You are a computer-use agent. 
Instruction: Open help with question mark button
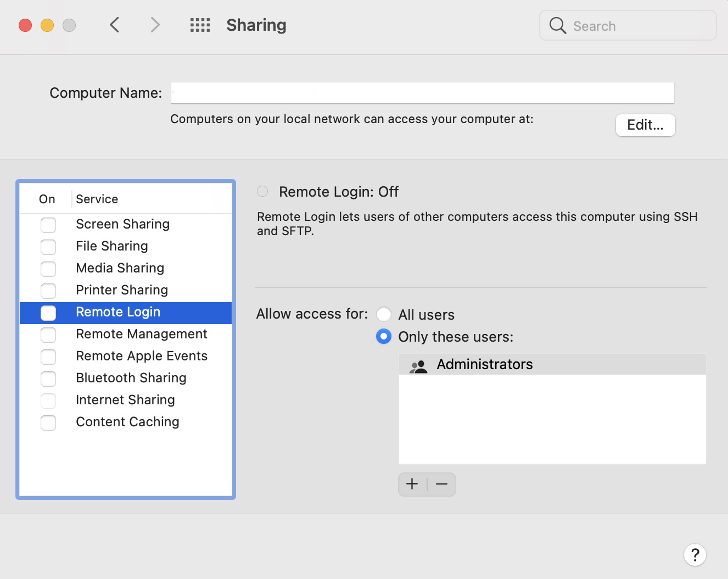695,554
